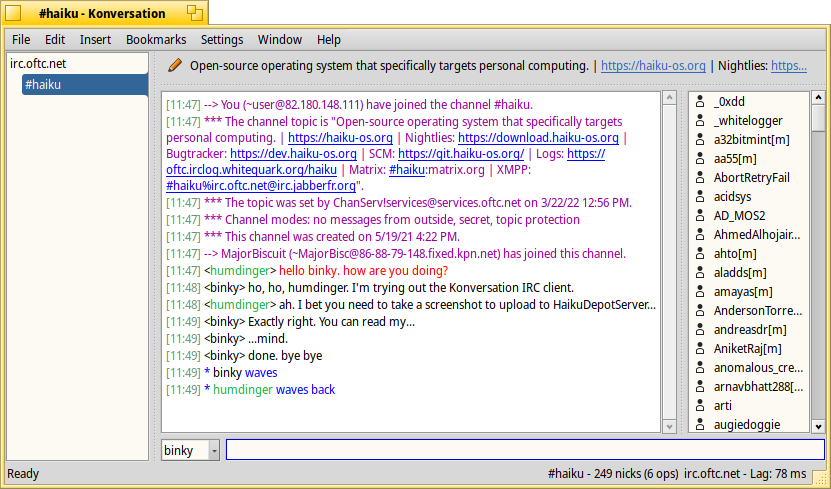The height and width of the screenshot is (489, 831).
Task: Click the message input field
Action: click(525, 450)
